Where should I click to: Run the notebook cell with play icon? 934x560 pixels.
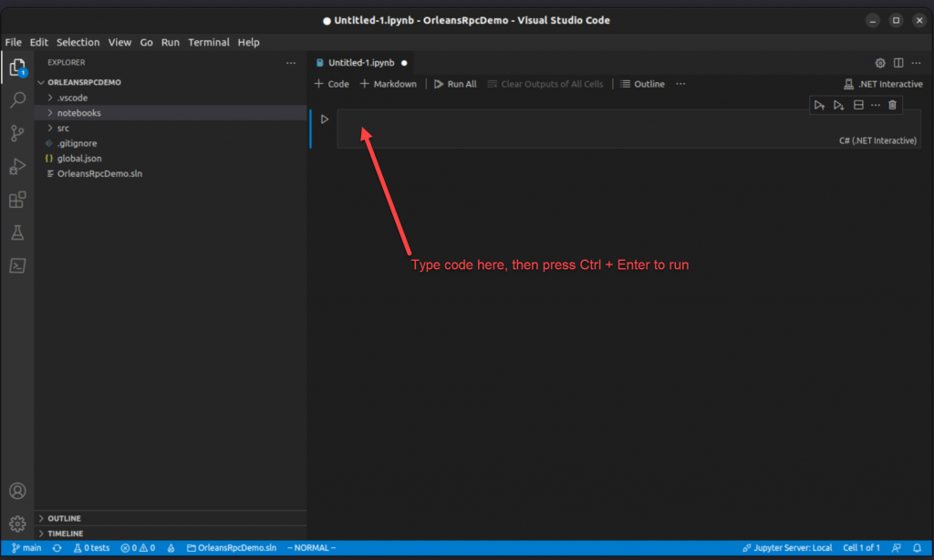pyautogui.click(x=325, y=119)
